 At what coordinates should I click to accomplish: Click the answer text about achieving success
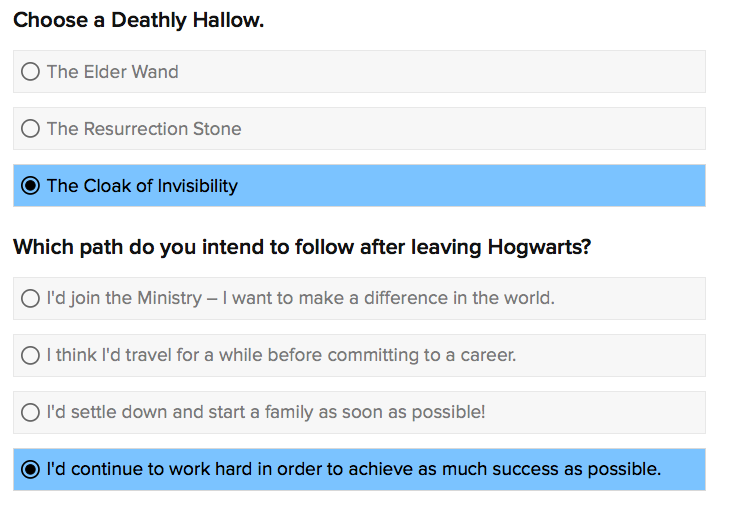pyautogui.click(x=354, y=469)
